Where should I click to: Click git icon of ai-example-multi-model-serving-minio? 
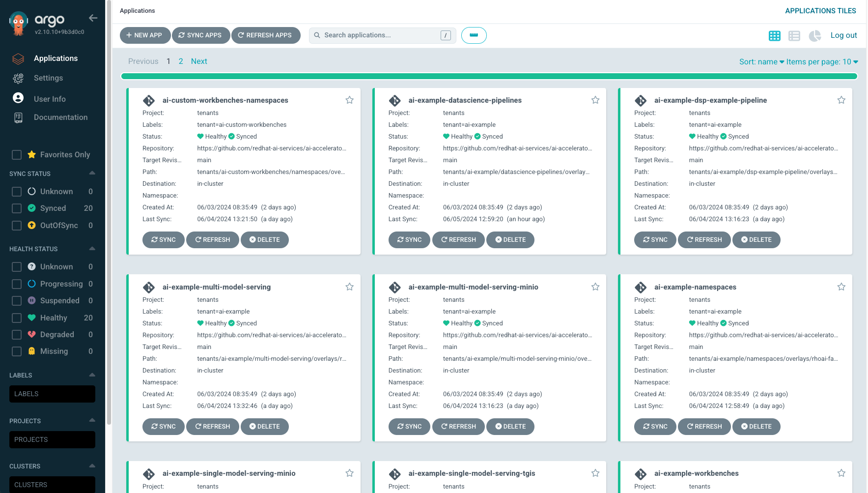395,287
